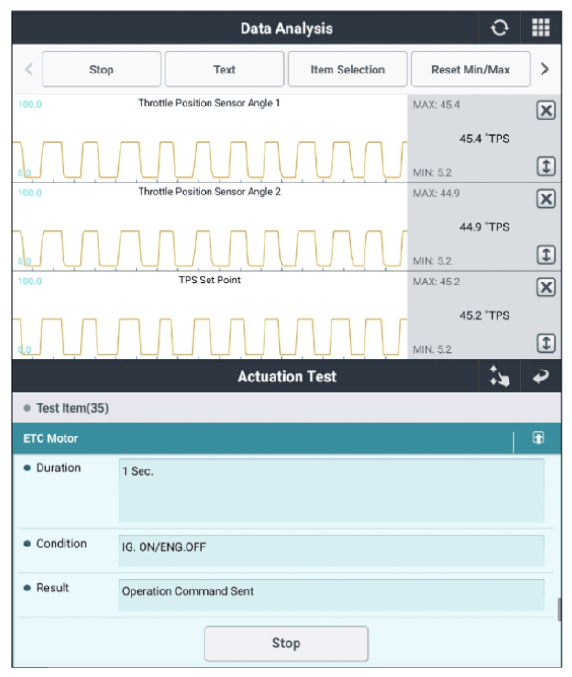Open the grid menu icon in header
Viewport: 572px width, 677px height.
(x=540, y=28)
